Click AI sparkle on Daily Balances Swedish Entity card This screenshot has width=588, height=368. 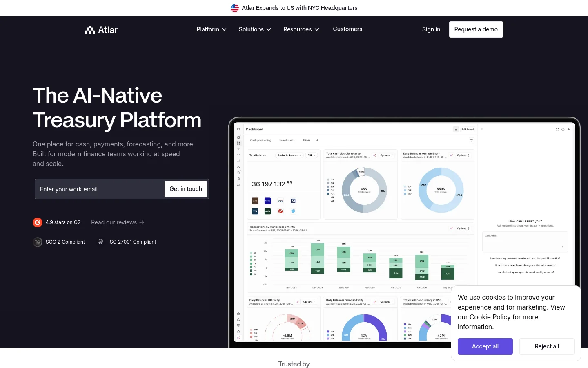(374, 302)
